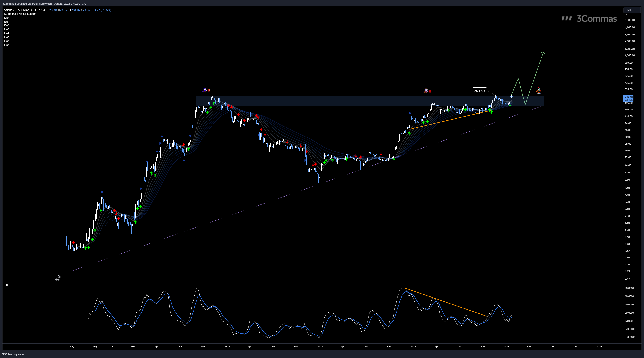
Task: Click the close value C249.68
Action: pyautogui.click(x=86, y=10)
